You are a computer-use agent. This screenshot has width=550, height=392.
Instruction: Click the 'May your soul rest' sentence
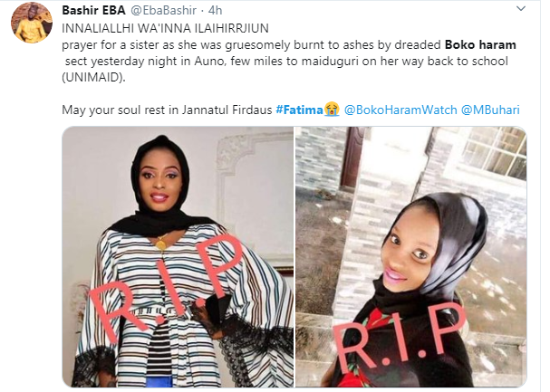(x=167, y=110)
